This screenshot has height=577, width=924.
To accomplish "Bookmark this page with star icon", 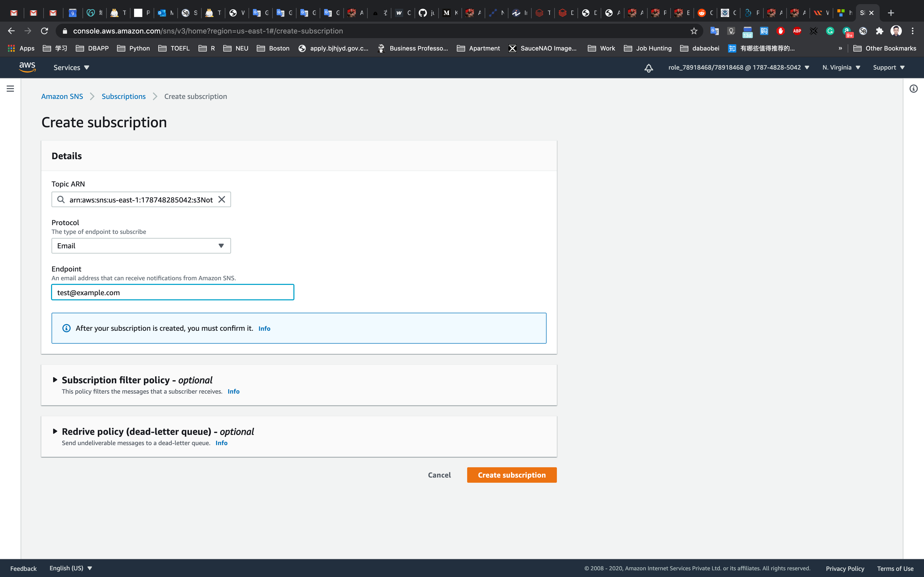I will point(694,31).
